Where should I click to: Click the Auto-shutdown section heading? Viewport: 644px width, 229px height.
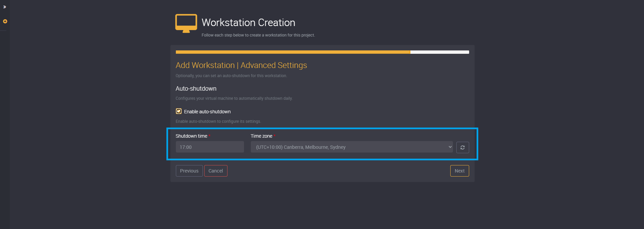[x=196, y=89]
